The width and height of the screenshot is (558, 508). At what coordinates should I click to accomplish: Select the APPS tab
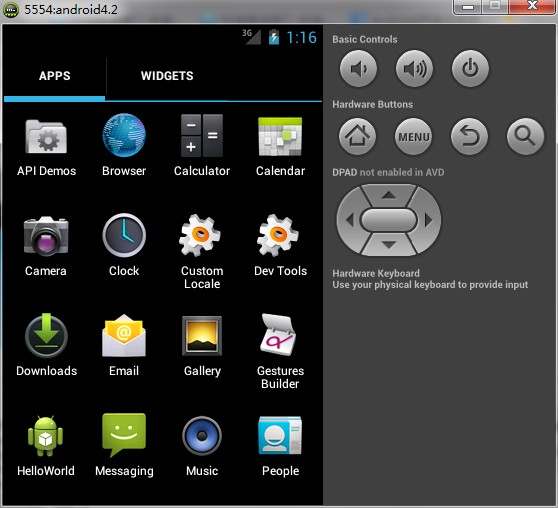point(54,76)
